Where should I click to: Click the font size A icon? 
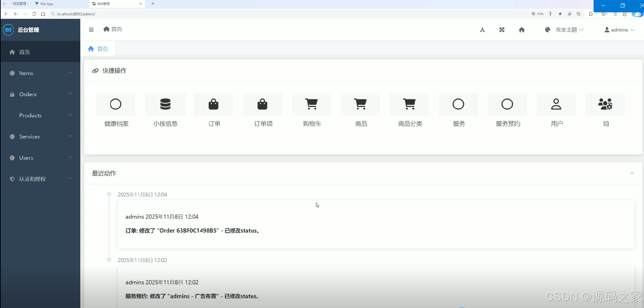pyautogui.click(x=482, y=30)
